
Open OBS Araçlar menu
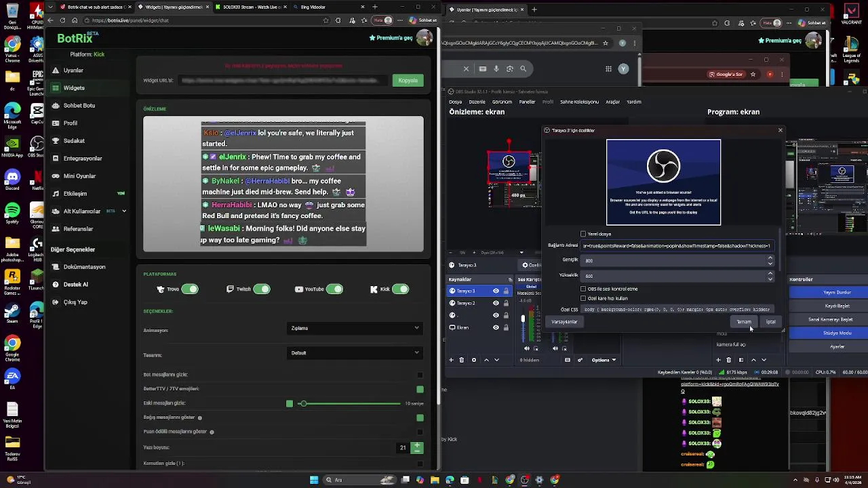coord(612,102)
